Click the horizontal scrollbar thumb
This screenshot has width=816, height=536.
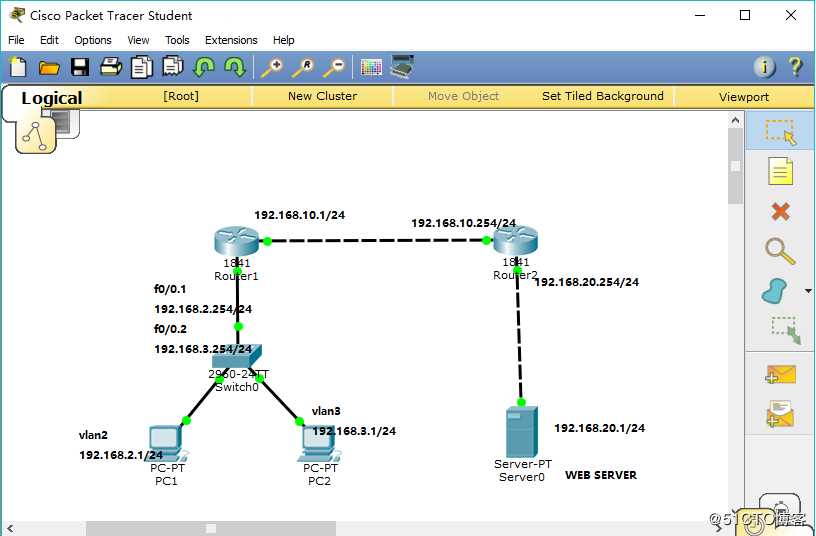210,529
